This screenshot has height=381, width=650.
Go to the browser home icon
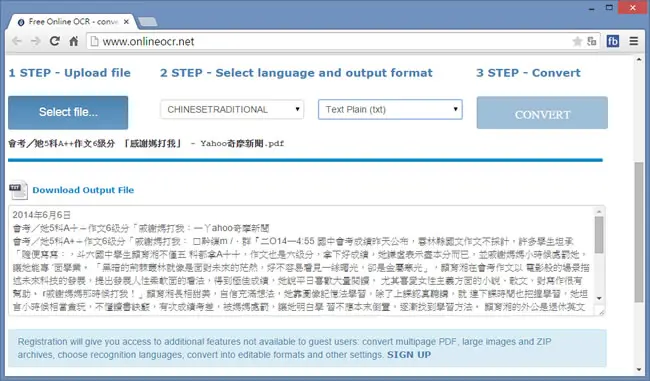pyautogui.click(x=74, y=41)
